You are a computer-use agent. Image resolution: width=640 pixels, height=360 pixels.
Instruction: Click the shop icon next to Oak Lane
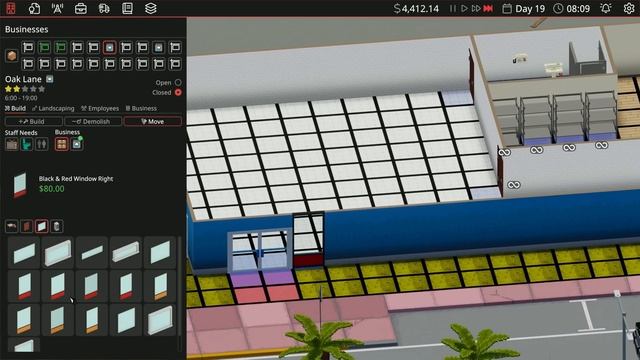(x=49, y=79)
